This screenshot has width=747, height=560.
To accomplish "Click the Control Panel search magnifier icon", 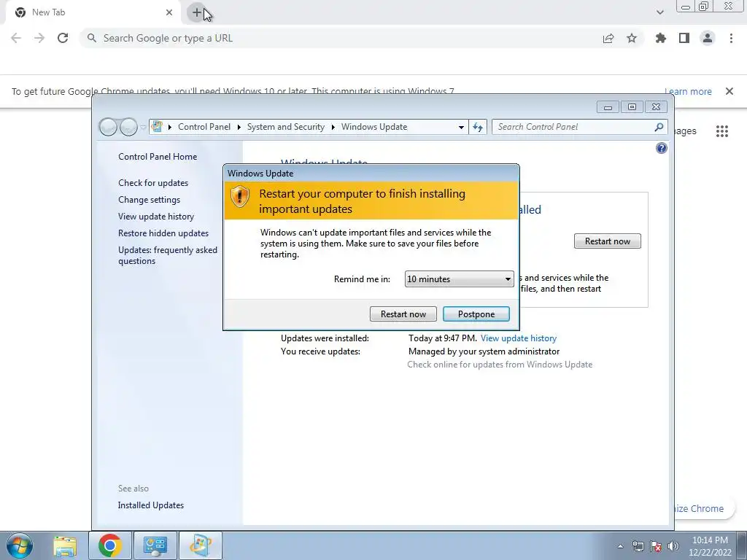I will point(659,127).
